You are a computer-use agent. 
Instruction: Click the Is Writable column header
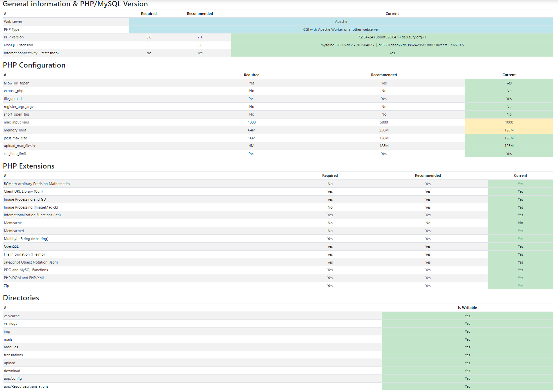pos(467,307)
